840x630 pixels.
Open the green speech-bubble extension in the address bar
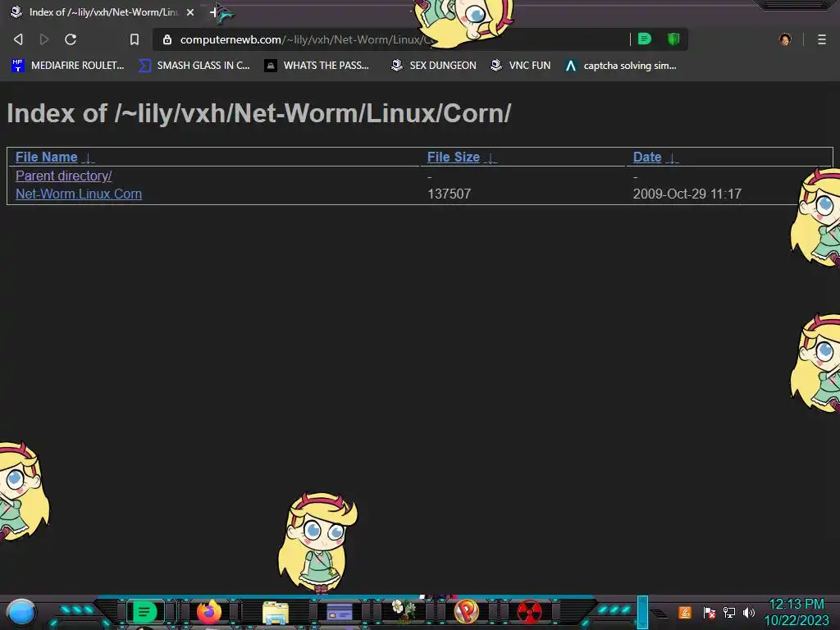pyautogui.click(x=645, y=39)
